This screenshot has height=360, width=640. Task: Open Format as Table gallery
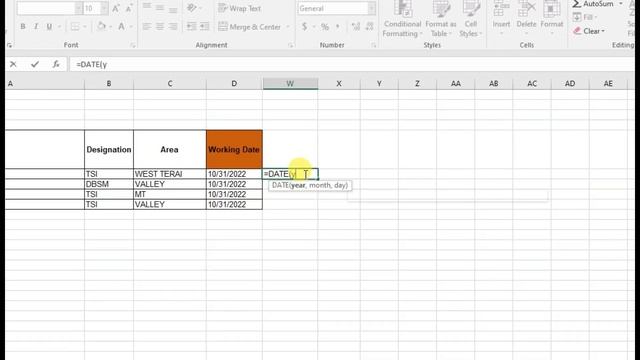click(x=440, y=20)
